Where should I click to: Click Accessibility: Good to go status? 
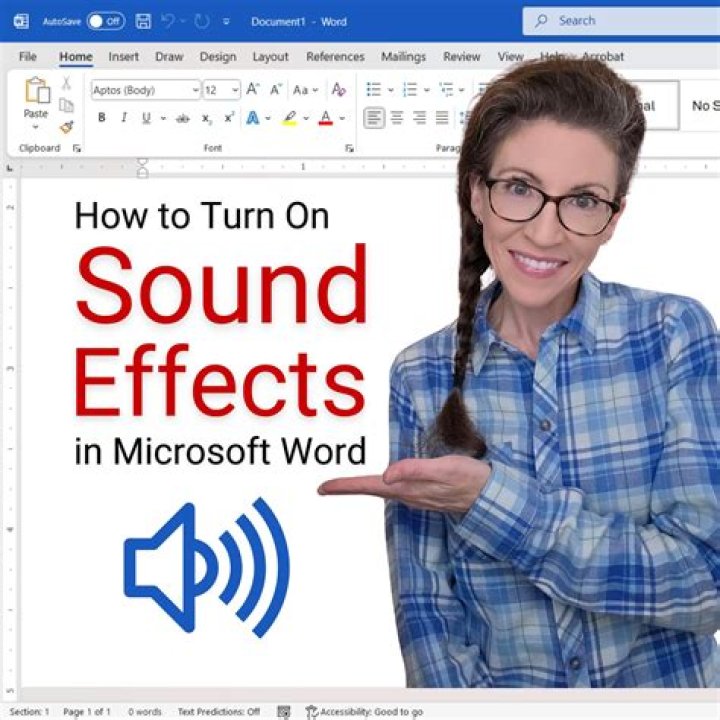pyautogui.click(x=364, y=712)
